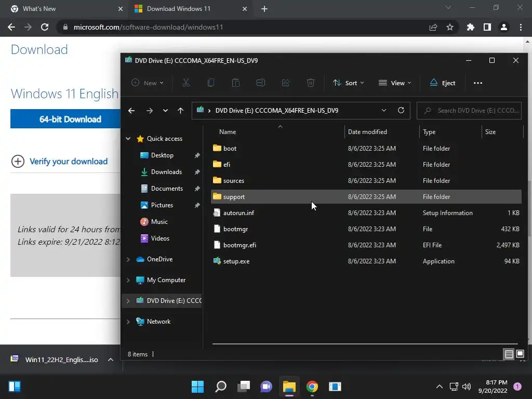
Task: Click the Paste clipboard icon in Explorer toolbar
Action: (x=235, y=83)
